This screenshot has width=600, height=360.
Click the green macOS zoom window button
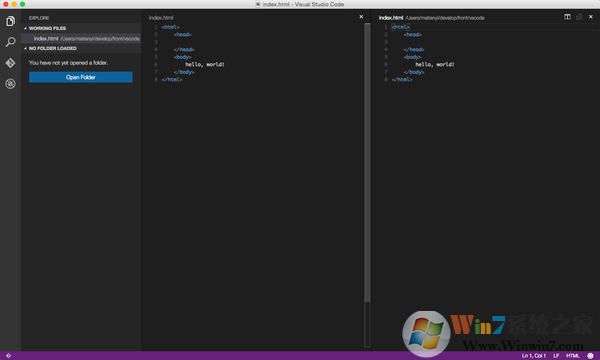(23, 4)
